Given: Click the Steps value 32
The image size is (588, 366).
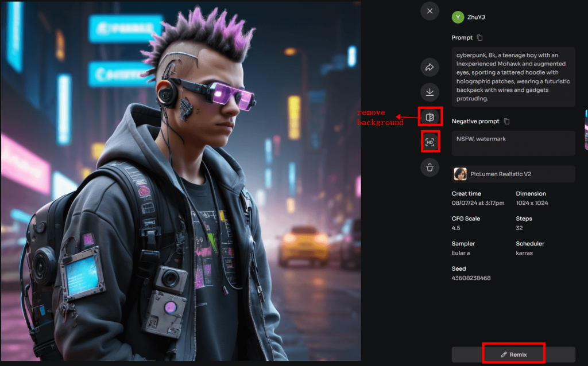Looking at the screenshot, I should point(519,228).
